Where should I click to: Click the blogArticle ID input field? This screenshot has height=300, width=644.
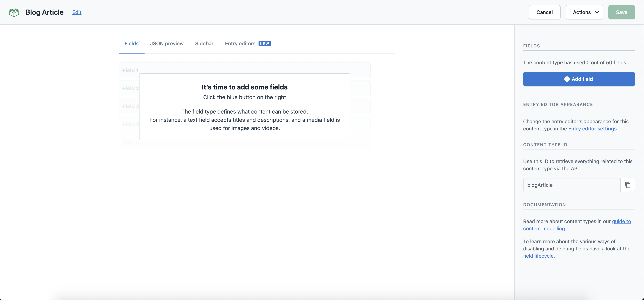click(571, 185)
